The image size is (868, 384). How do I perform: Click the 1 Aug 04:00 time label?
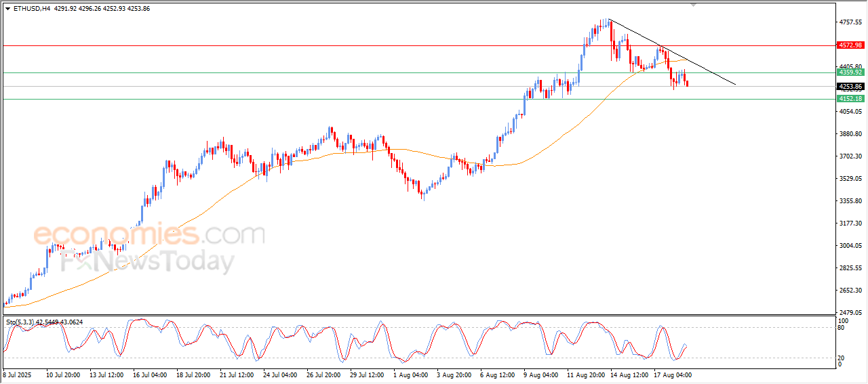411,375
